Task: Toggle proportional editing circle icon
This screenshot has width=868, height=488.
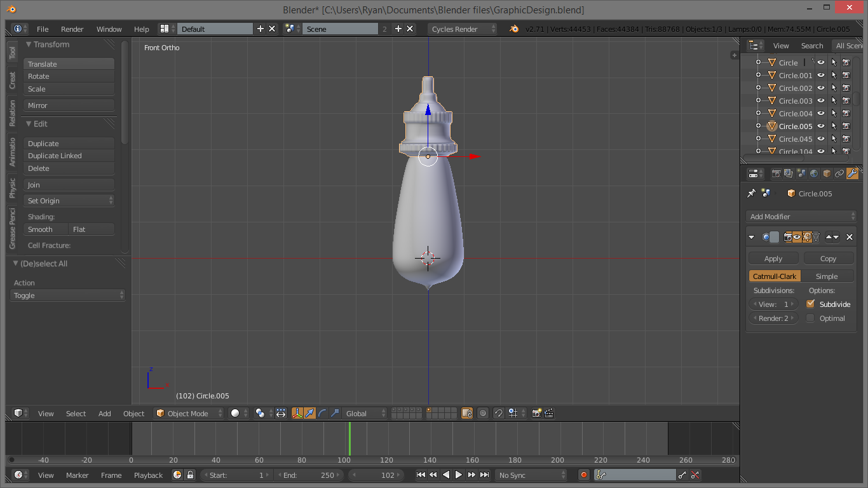Action: point(483,413)
